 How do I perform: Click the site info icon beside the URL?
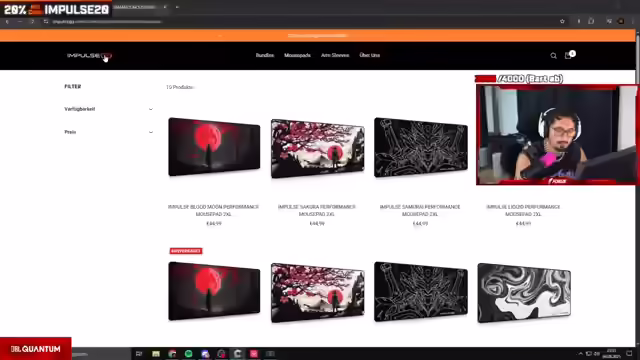(46, 21)
